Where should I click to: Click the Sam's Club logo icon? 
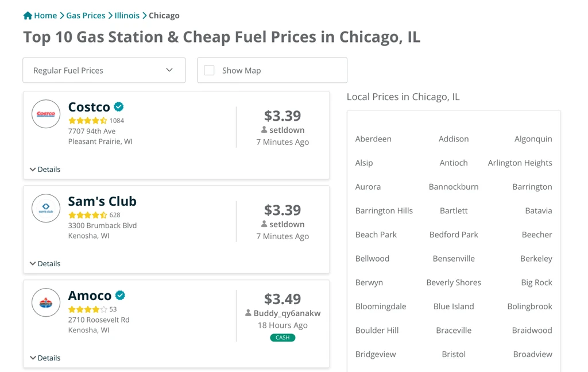point(46,208)
